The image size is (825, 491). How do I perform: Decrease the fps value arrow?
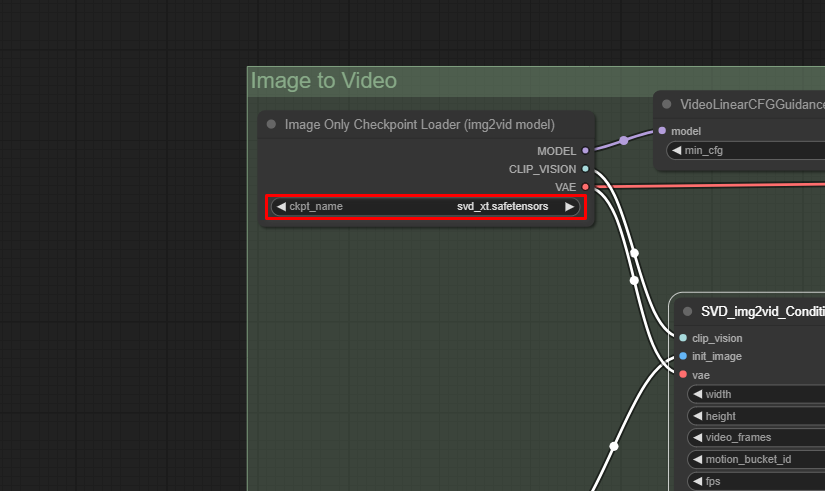[x=698, y=481]
